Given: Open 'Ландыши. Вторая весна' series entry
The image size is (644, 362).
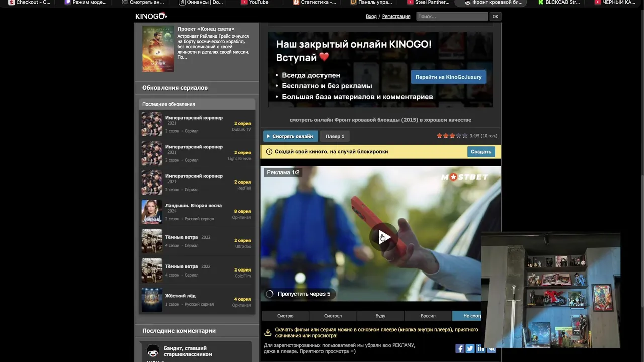Looking at the screenshot, I should [x=197, y=212].
